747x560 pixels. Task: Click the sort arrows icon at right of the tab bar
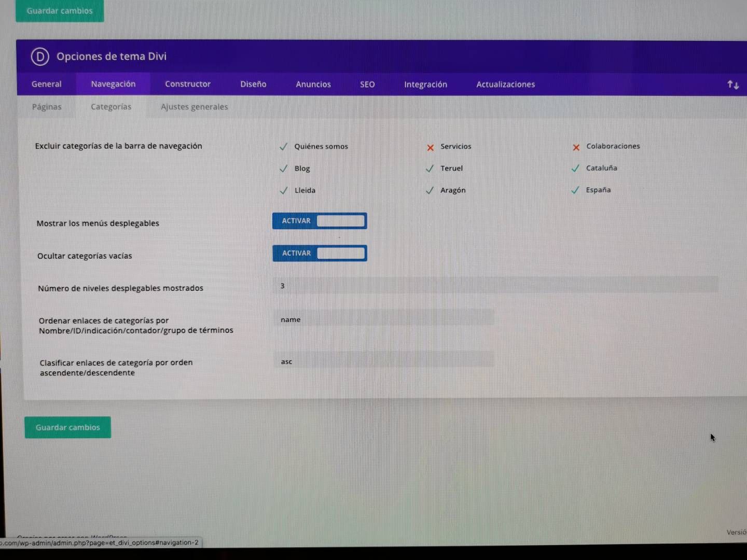[732, 85]
